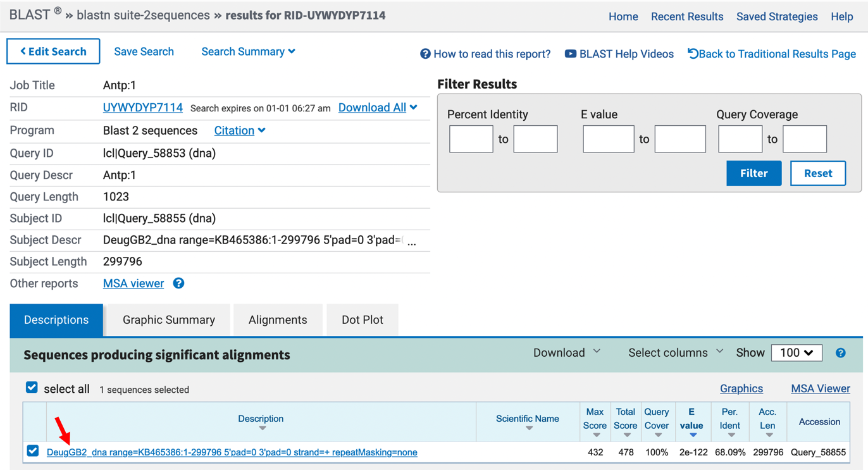The height and width of the screenshot is (470, 868).
Task: Click the Query Coverage maximum field
Action: pos(805,139)
